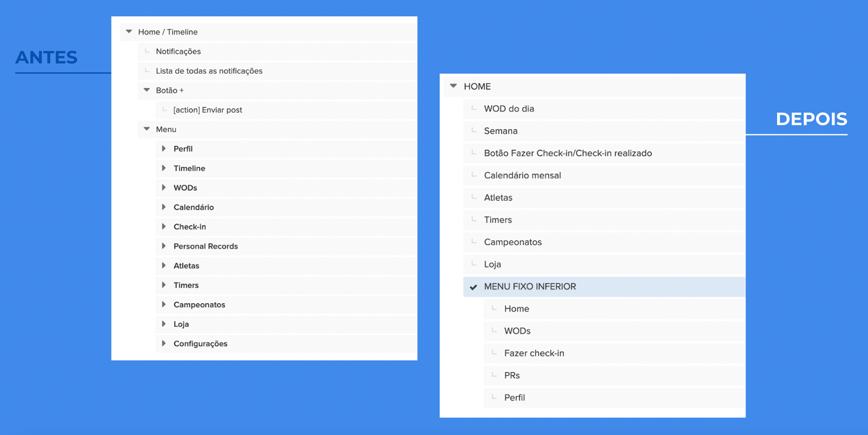Expand the Calendário item arrow
Image resolution: width=868 pixels, height=435 pixels.
[164, 207]
